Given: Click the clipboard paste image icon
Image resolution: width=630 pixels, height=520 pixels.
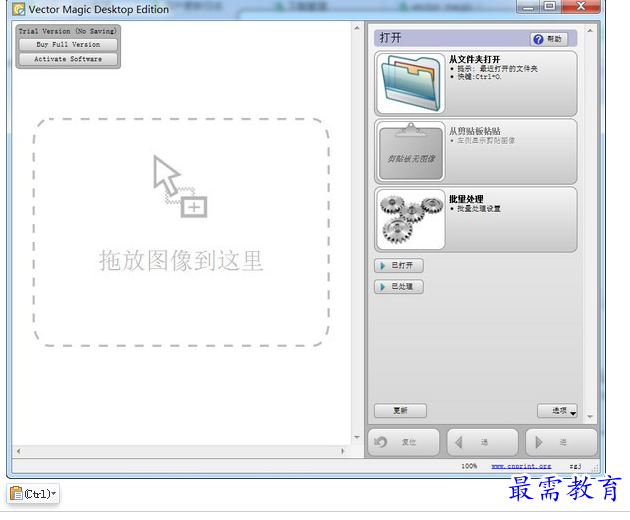Looking at the screenshot, I should click(411, 151).
